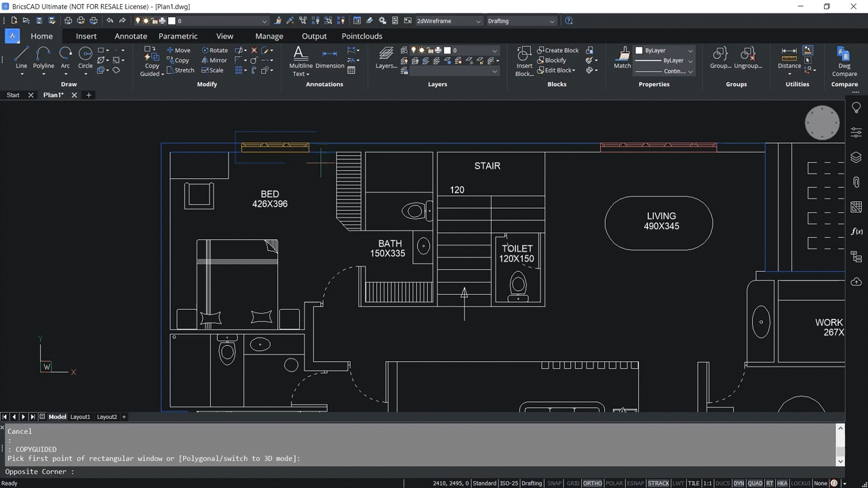Switch to the Parametric ribbon tab

(x=178, y=36)
